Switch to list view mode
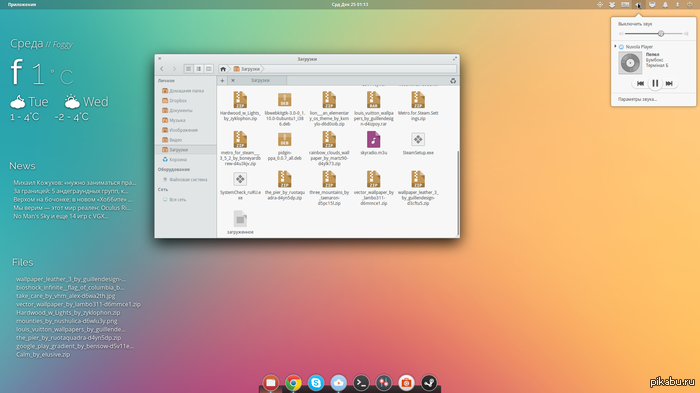 pos(199,69)
